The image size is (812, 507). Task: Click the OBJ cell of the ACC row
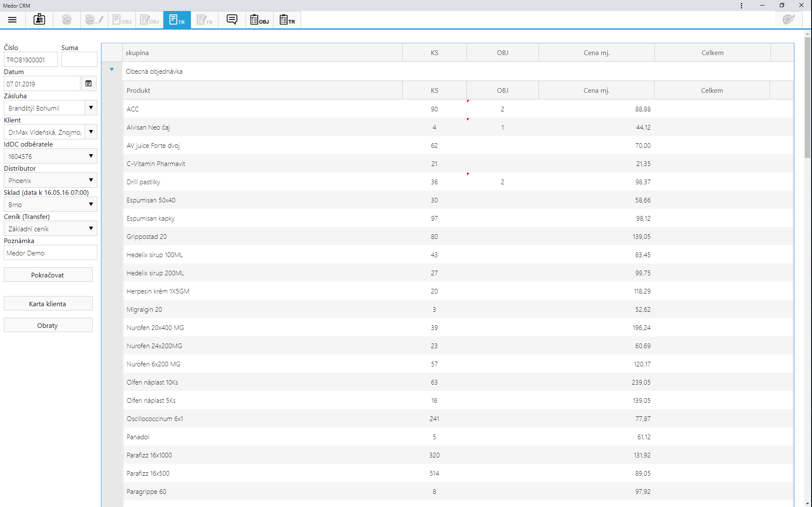tap(503, 109)
